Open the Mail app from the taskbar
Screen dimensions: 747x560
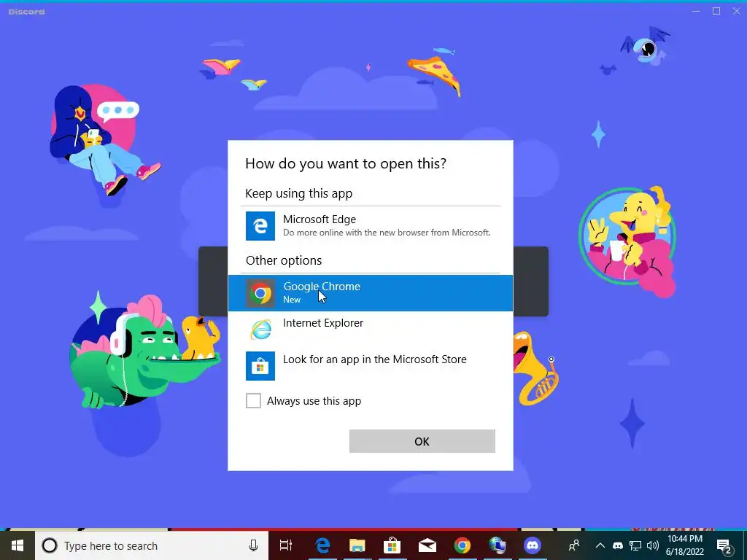(x=427, y=545)
